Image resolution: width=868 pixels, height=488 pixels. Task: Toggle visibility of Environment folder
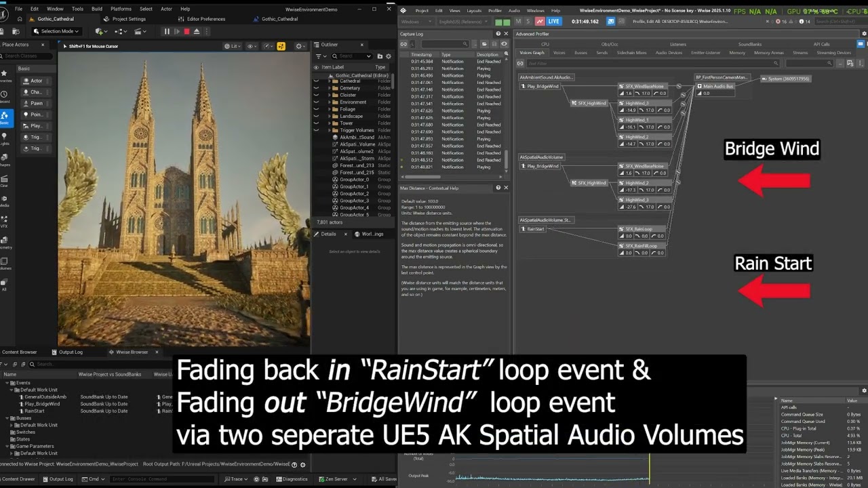coord(316,102)
